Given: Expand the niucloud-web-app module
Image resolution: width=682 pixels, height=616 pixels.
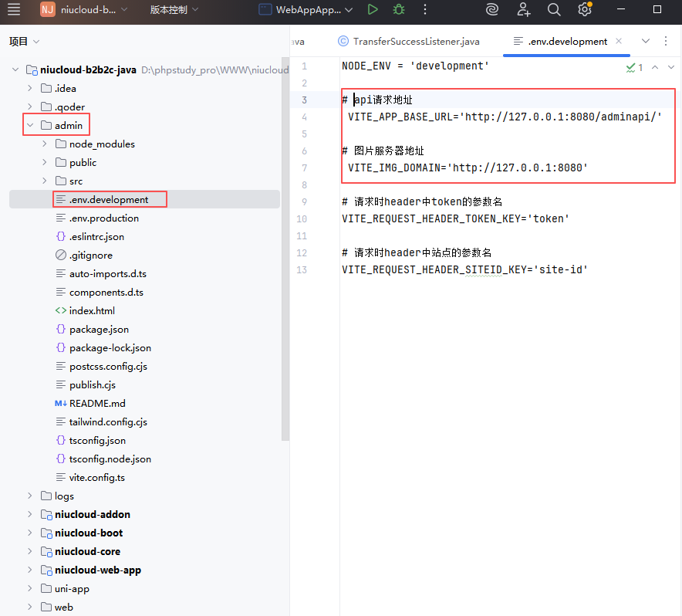Looking at the screenshot, I should 30,570.
